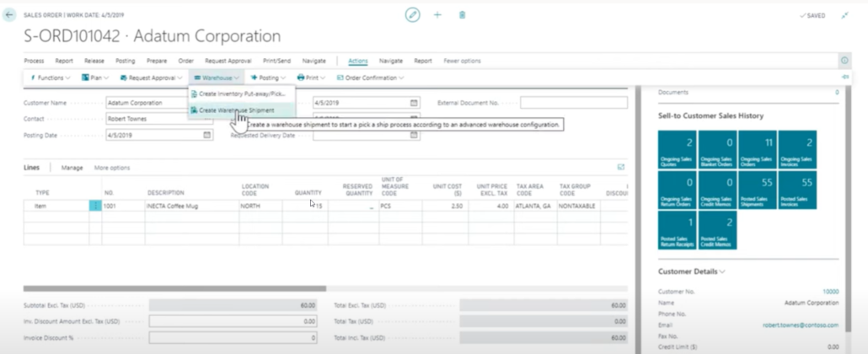Open calendar picker for Posting Date

207,135
